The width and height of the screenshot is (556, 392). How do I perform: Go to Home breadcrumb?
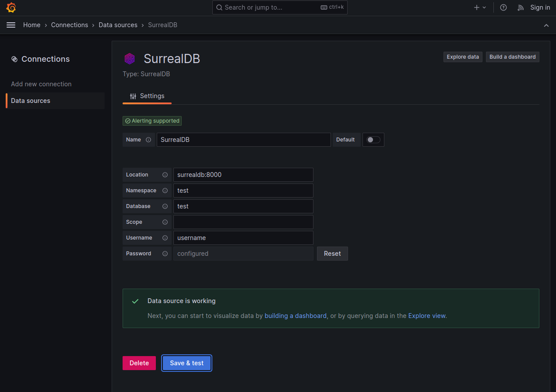click(x=32, y=25)
